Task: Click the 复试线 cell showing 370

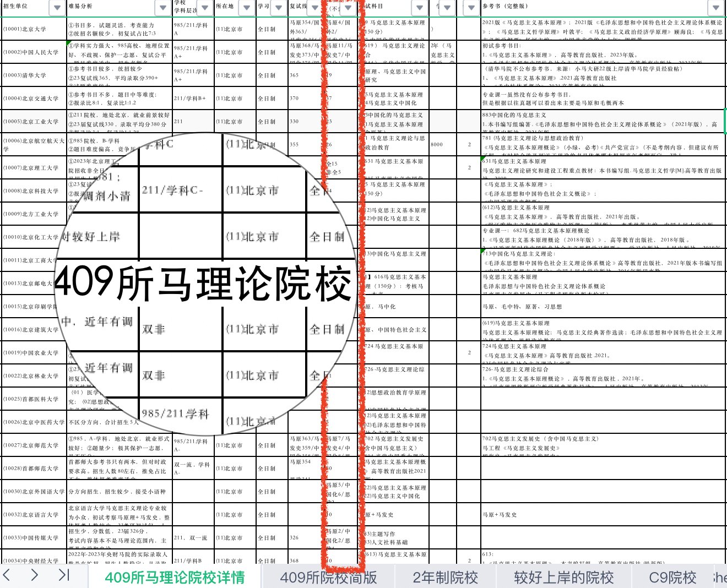Action: pos(305,99)
